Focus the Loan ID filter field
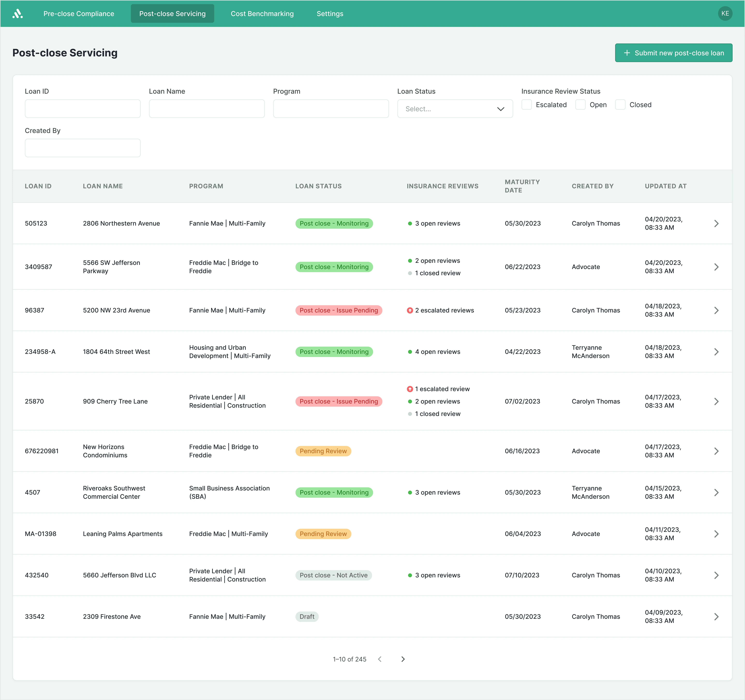This screenshot has width=745, height=700. [82, 109]
